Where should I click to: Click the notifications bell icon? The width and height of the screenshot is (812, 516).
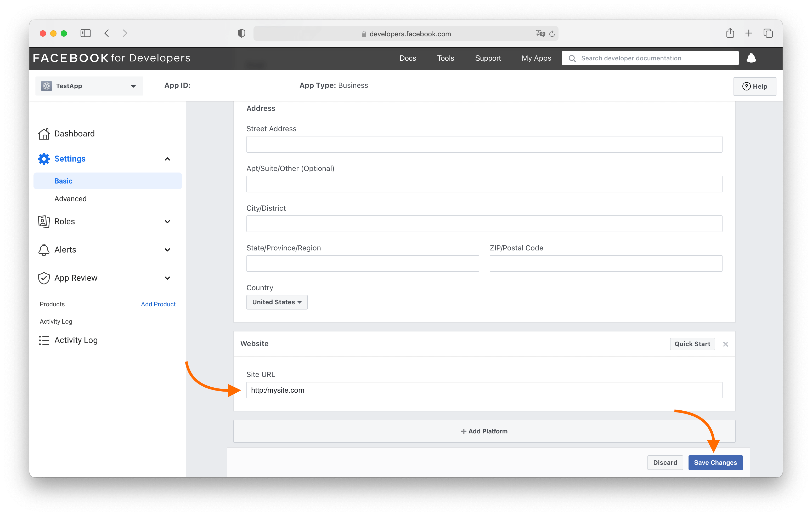751,58
